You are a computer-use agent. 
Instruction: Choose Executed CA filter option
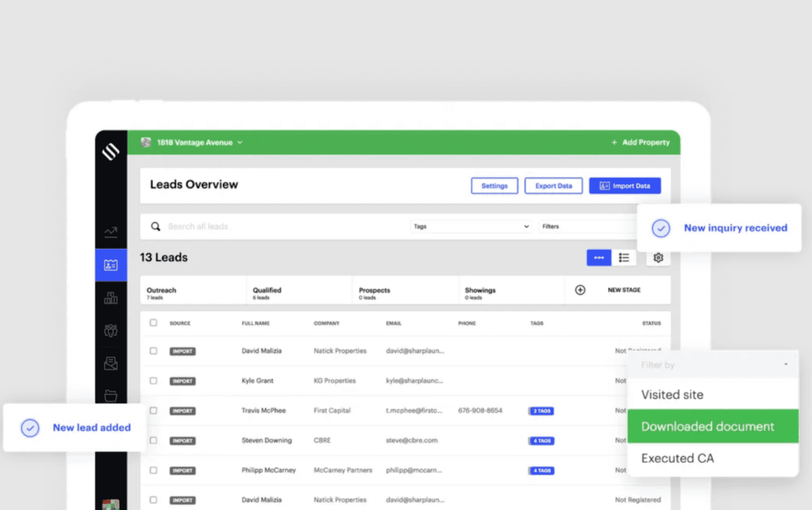click(x=713, y=458)
